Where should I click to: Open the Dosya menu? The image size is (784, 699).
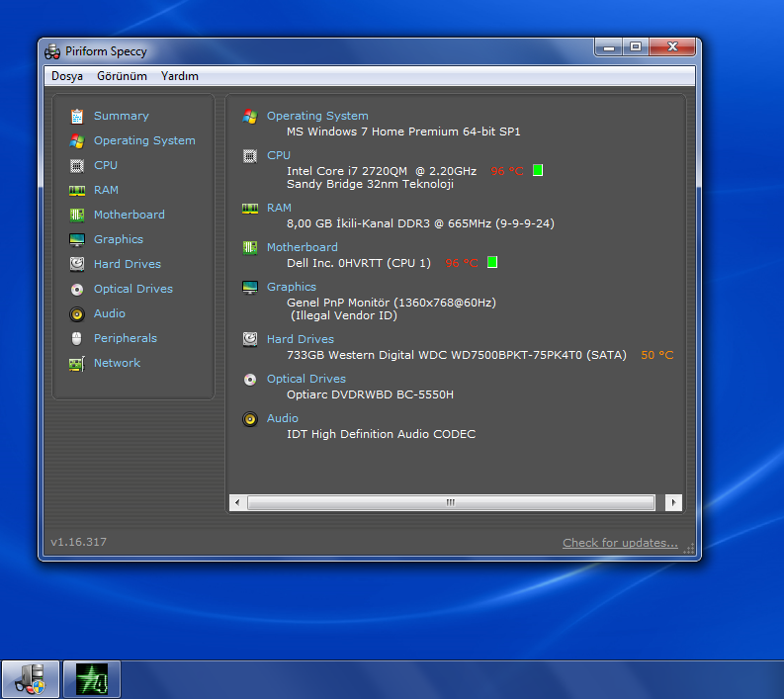(x=67, y=76)
